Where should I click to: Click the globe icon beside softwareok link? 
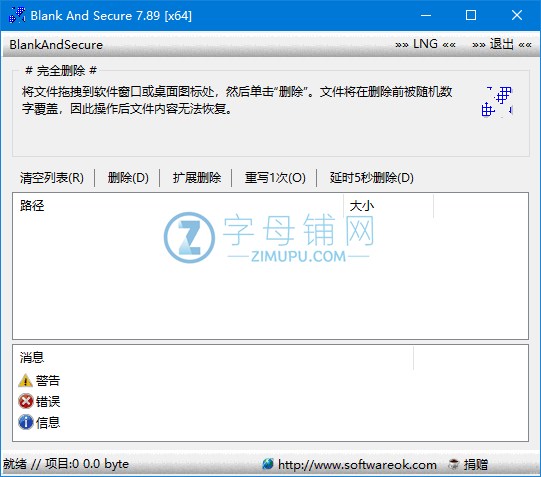(x=268, y=464)
